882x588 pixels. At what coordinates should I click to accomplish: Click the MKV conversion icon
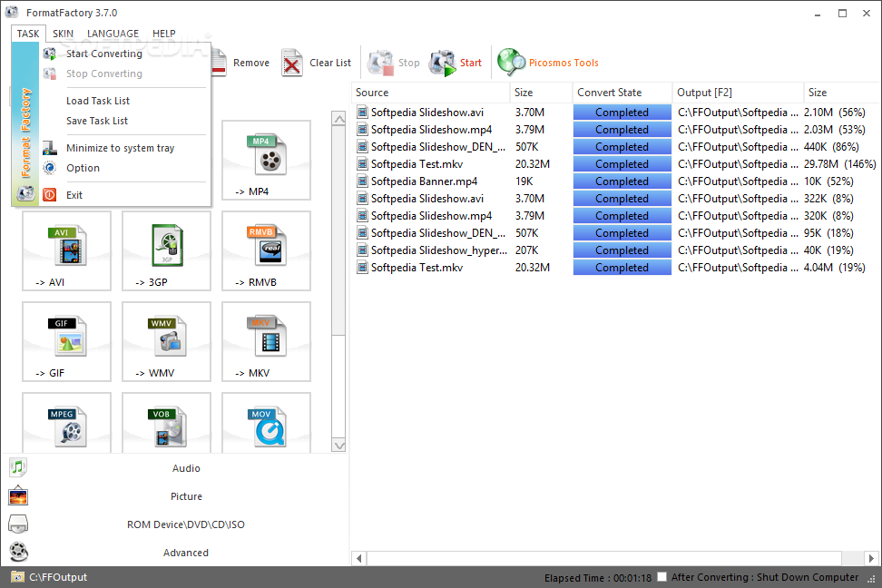click(267, 337)
